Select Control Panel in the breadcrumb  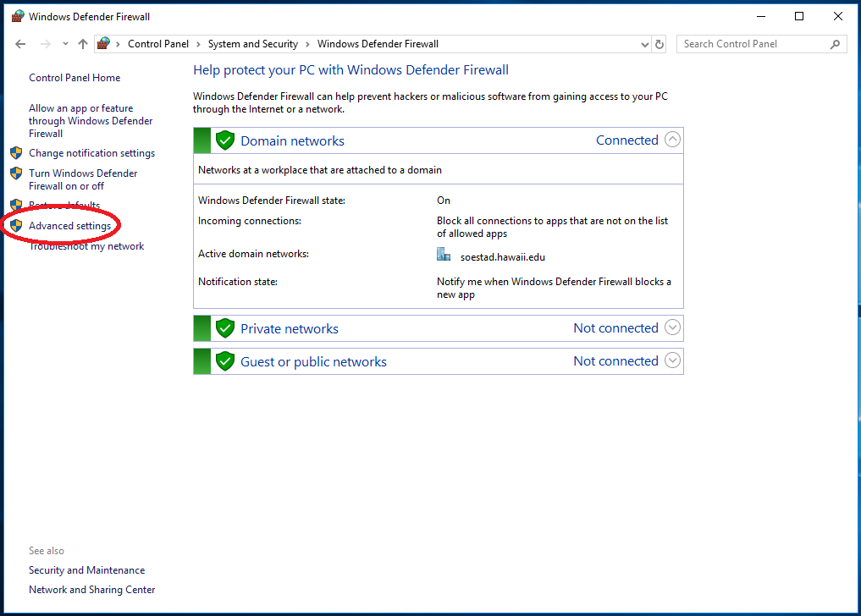[x=158, y=44]
